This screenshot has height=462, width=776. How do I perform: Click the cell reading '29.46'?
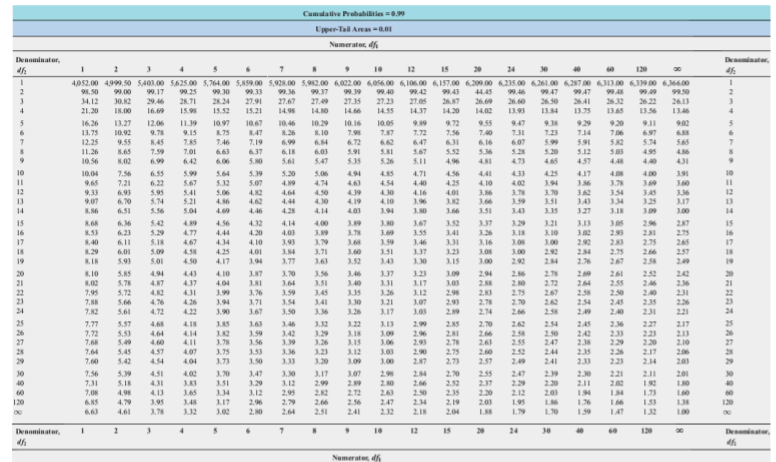[x=155, y=101]
